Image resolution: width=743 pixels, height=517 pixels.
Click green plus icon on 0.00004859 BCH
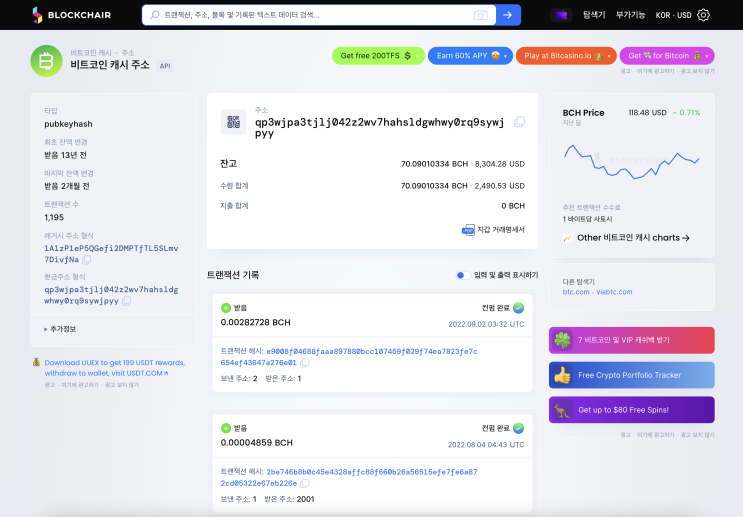pos(226,428)
